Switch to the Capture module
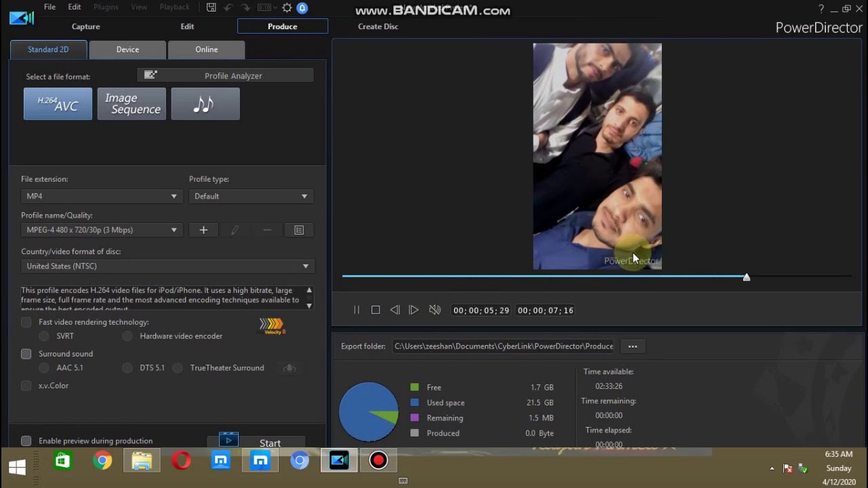Viewport: 868px width, 488px height. (x=85, y=26)
